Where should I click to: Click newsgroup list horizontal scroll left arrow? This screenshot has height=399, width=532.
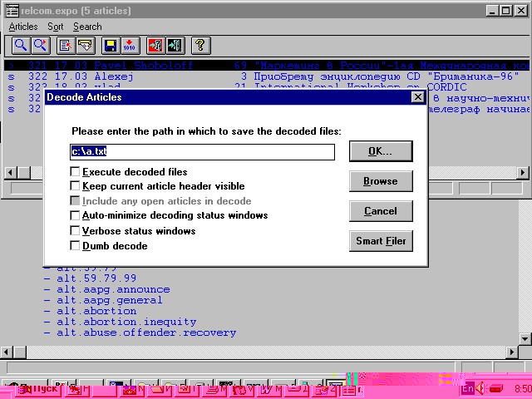pos(6,352)
